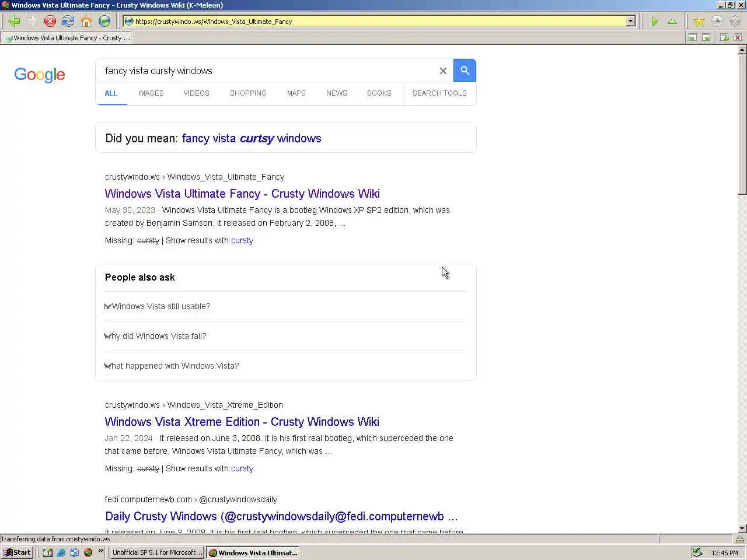This screenshot has width=747, height=560.
Task: Click 'fedi.computernewb.com › @crustywindowsdaily' breadcrumb text
Action: click(191, 499)
